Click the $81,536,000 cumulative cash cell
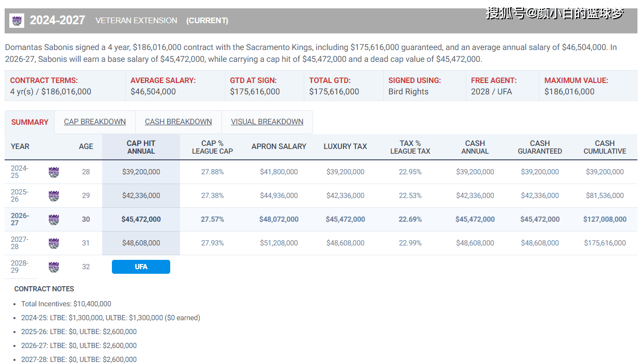The height and width of the screenshot is (364, 639). coord(605,195)
